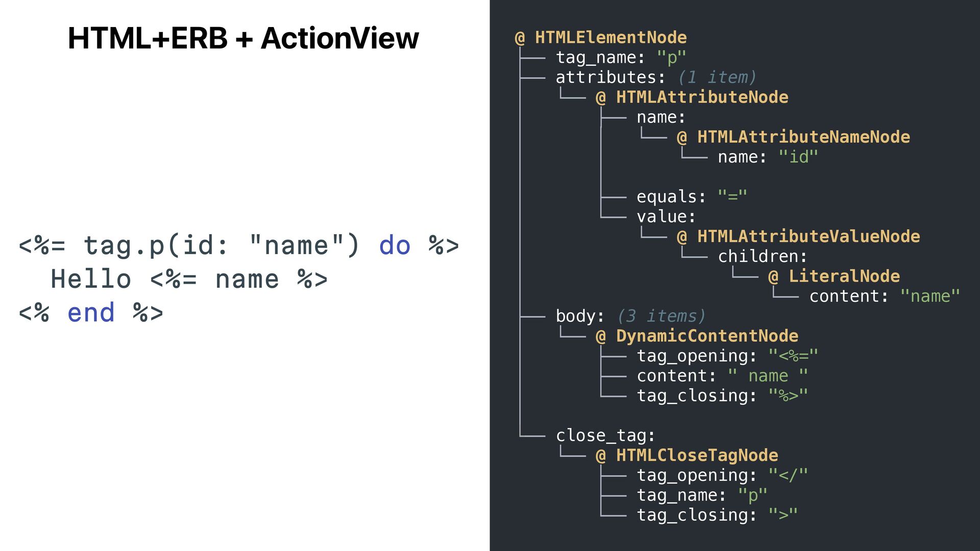Click the slide title HTML+ERB + ActionView
The width and height of the screenshot is (980, 551).
point(243,38)
